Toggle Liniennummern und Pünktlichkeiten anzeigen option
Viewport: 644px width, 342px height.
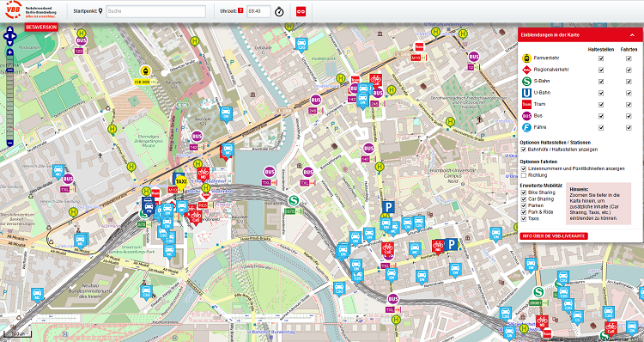524,168
